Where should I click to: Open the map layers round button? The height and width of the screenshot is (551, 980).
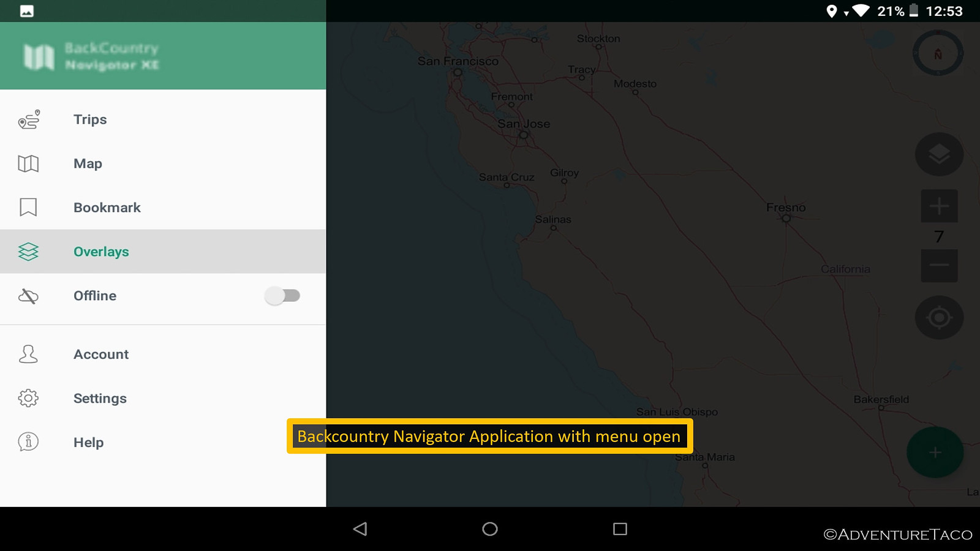tap(939, 154)
